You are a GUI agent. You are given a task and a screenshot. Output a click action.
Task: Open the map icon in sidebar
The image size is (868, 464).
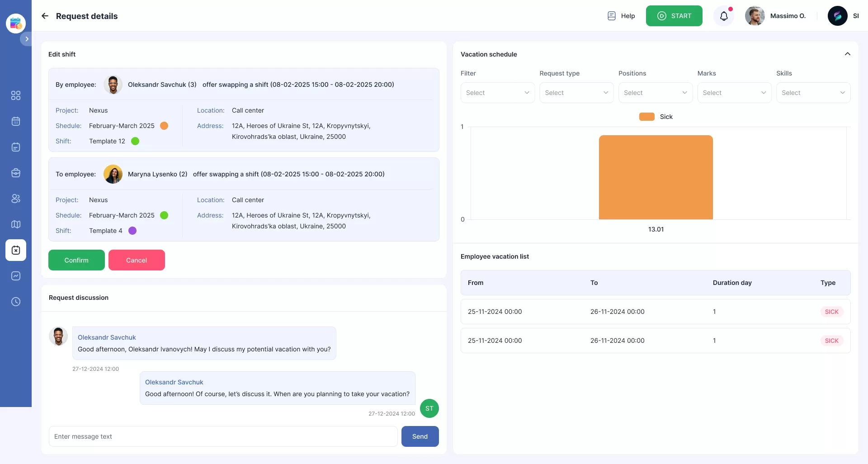(x=16, y=224)
